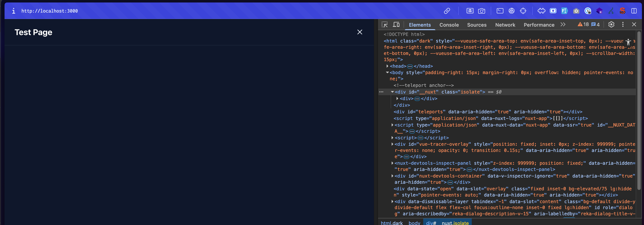Click the copy link chain icon
This screenshot has width=644, height=225.
tap(447, 11)
